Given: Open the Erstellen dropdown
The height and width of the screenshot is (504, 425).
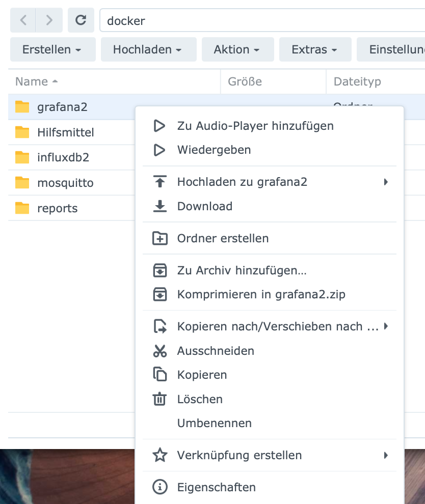Looking at the screenshot, I should pos(52,49).
